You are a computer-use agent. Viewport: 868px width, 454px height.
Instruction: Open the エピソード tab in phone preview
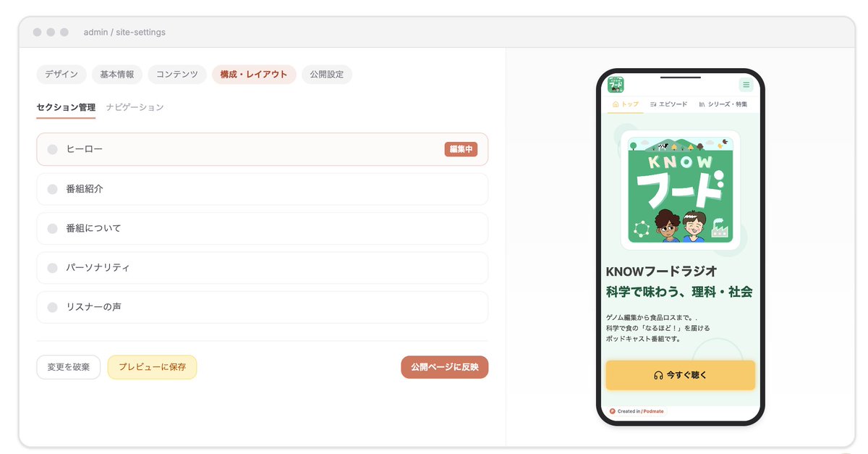[x=669, y=104]
